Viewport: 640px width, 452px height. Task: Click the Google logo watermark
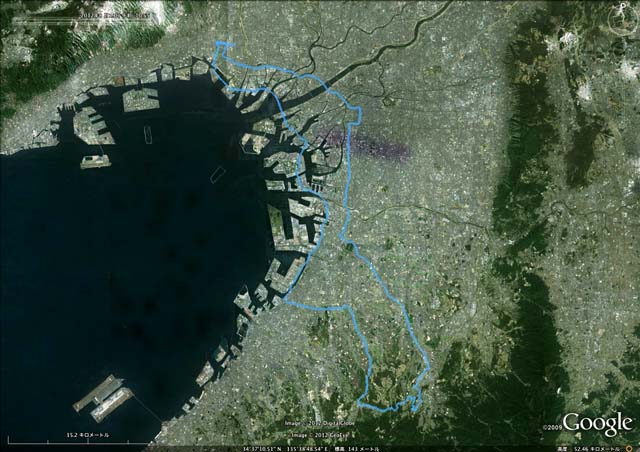(x=598, y=423)
